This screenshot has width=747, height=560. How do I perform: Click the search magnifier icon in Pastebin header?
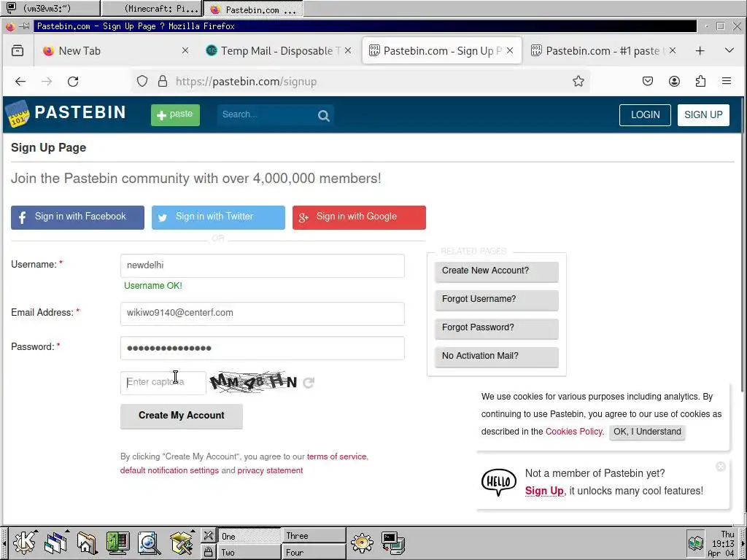click(323, 115)
